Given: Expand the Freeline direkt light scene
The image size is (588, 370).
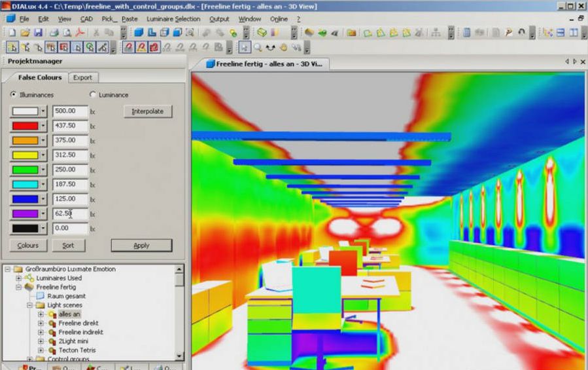Looking at the screenshot, I should point(41,324).
